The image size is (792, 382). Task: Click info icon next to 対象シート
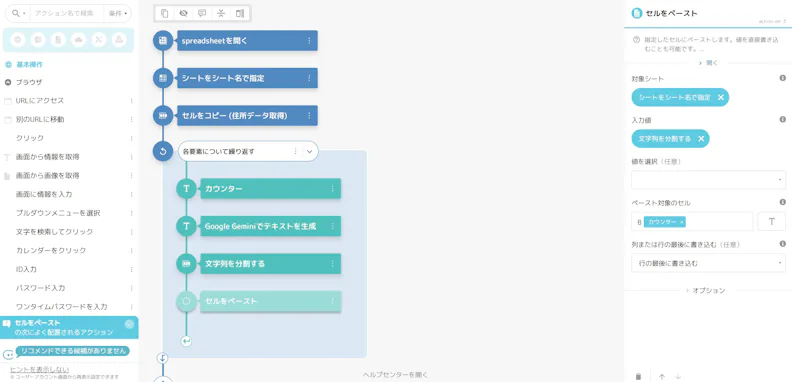click(782, 78)
